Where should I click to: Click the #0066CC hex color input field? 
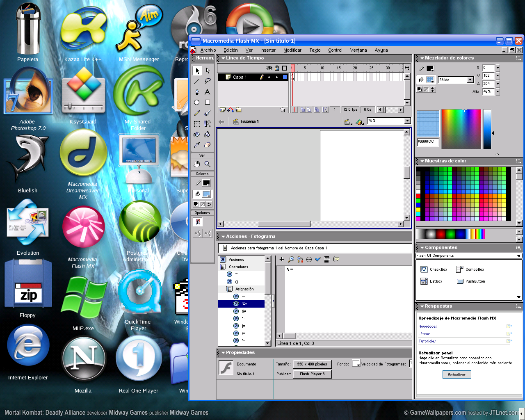click(x=427, y=142)
